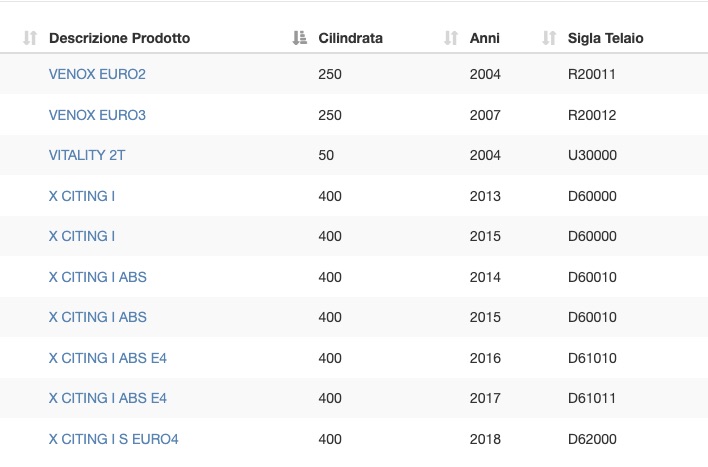The image size is (708, 467).
Task: Open X CITING I ABS E4 2016 link
Action: [108, 358]
